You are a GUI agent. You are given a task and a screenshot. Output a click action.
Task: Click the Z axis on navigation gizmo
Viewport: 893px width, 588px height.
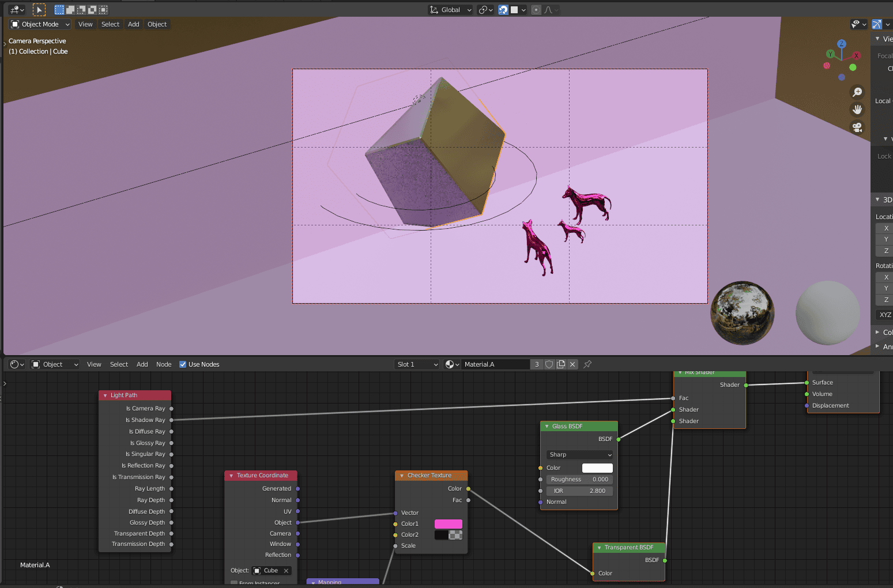click(841, 44)
